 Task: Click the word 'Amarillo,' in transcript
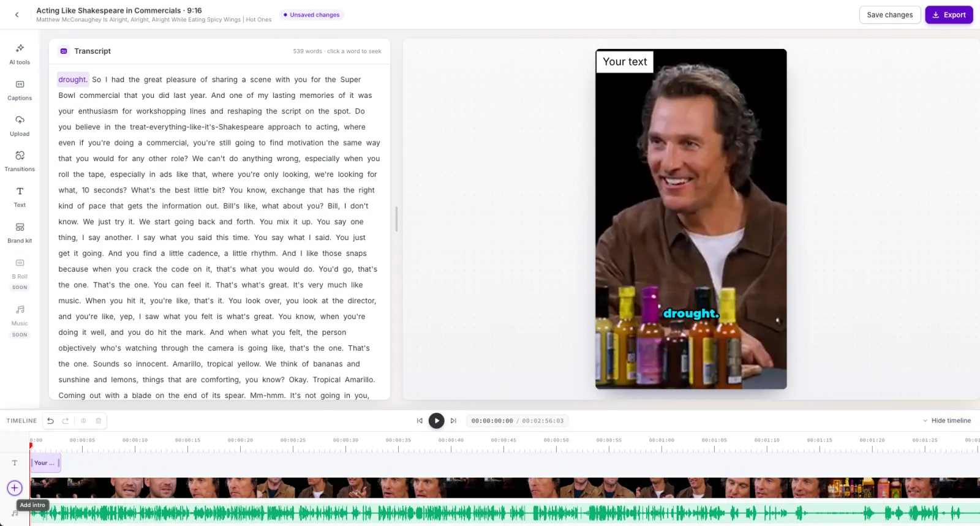[187, 364]
